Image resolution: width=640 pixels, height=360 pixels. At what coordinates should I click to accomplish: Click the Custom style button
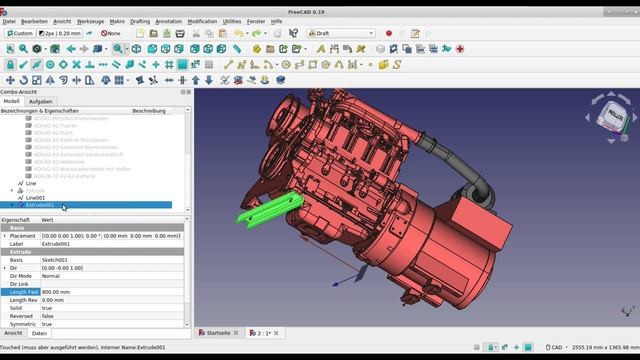[x=20, y=33]
